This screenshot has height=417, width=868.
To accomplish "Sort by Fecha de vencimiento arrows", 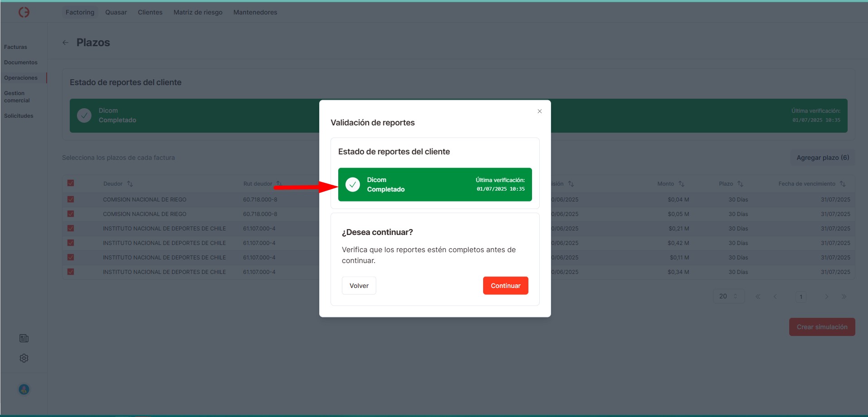I will click(843, 184).
